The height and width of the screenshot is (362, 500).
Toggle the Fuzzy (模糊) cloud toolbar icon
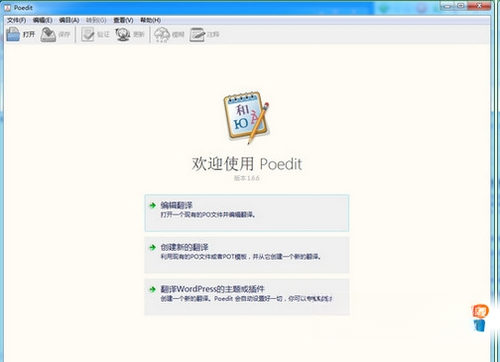pos(162,34)
